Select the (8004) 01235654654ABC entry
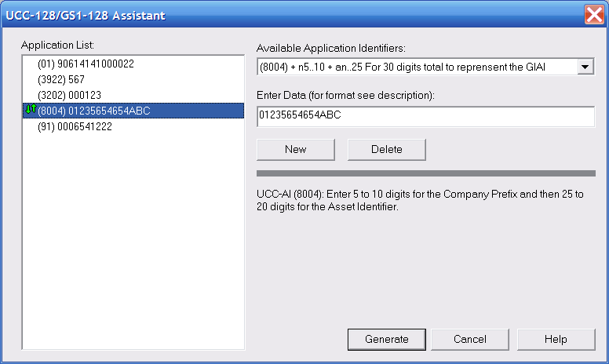The height and width of the screenshot is (364, 609). point(133,111)
